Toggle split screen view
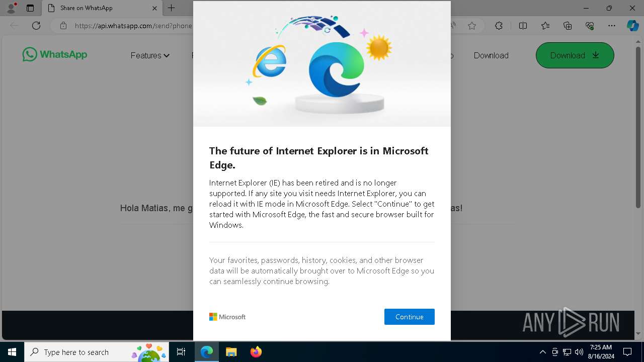Screen dimensions: 644x362 pos(523,26)
